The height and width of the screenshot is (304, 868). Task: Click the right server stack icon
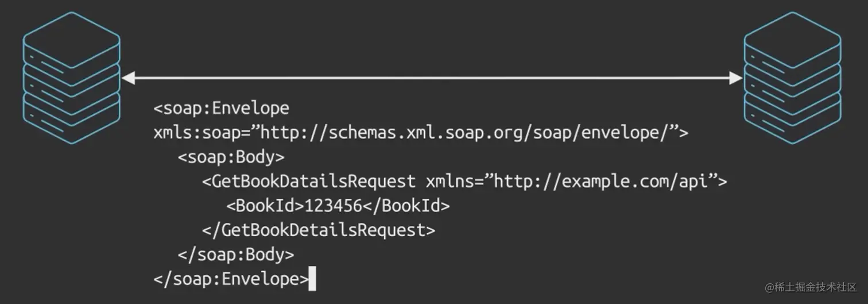tap(793, 77)
